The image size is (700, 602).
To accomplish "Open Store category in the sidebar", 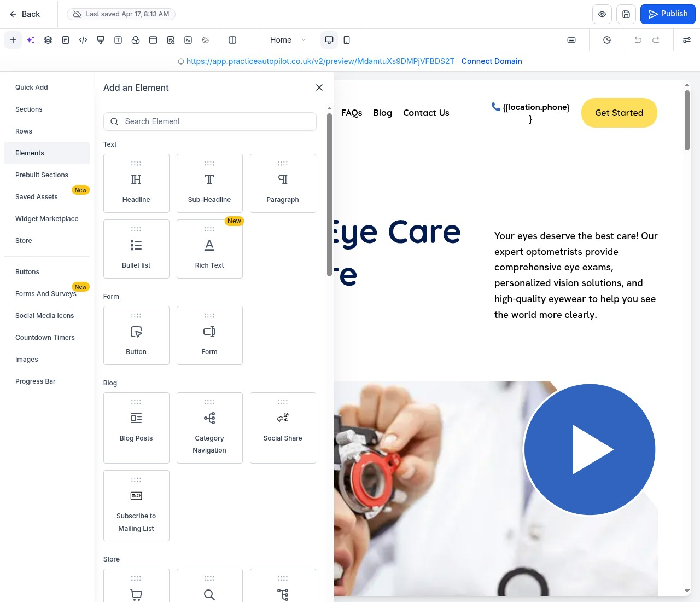I will click(x=47, y=241).
